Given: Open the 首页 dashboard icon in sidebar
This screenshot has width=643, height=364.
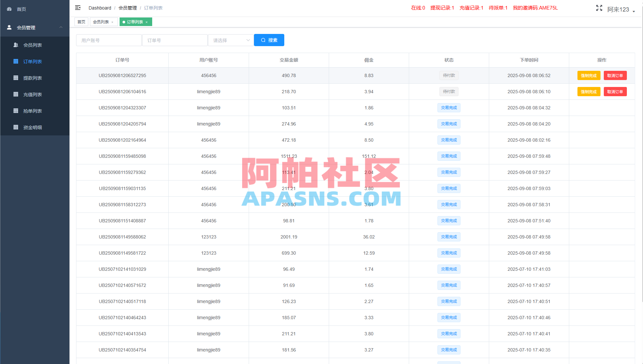Looking at the screenshot, I should click(x=9, y=9).
